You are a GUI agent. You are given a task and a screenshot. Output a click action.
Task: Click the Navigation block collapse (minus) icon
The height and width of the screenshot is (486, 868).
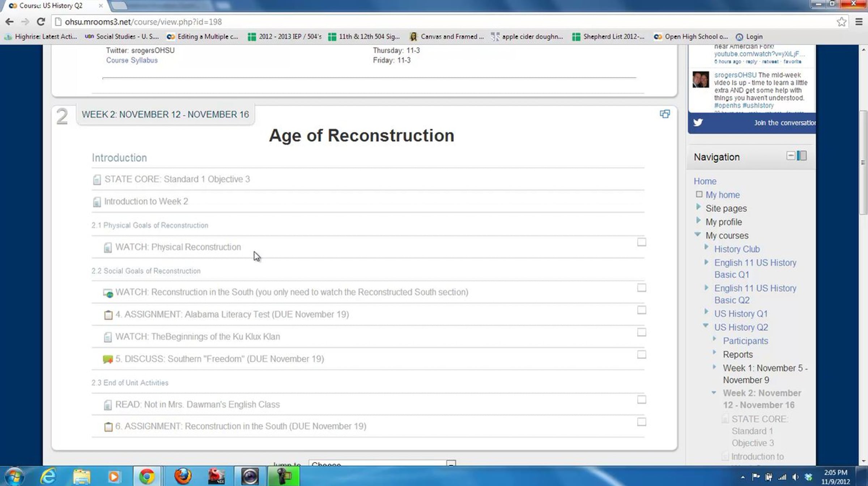click(x=791, y=156)
